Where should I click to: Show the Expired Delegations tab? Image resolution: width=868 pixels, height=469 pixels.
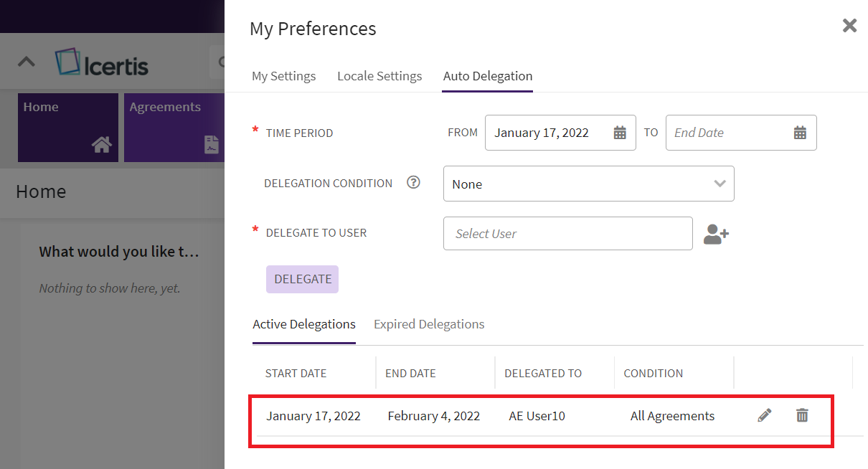tap(429, 324)
